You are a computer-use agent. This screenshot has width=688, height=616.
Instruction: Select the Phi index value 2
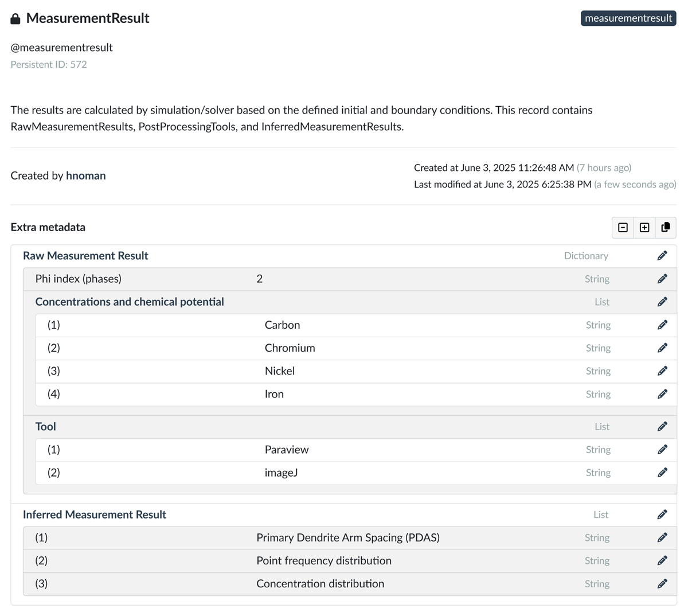click(260, 279)
